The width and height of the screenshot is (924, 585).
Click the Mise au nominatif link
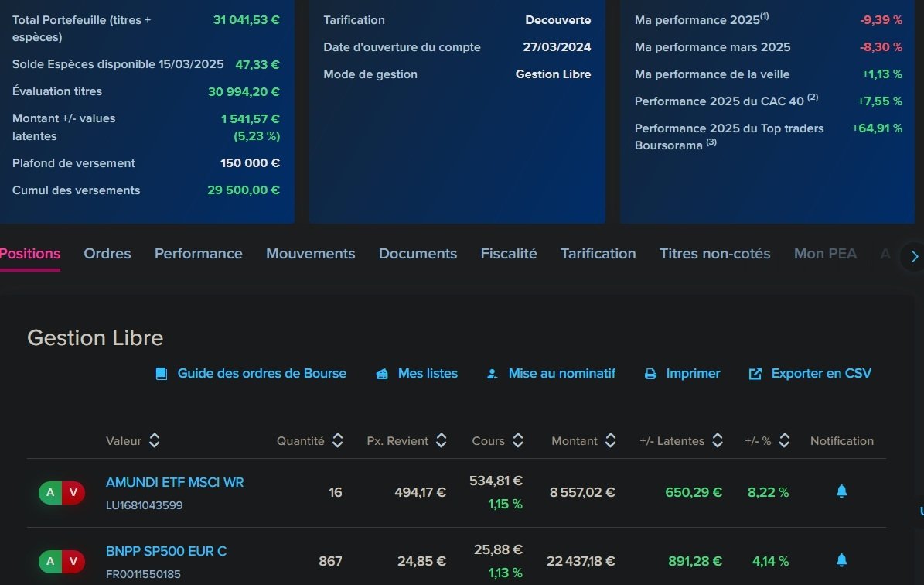(561, 373)
